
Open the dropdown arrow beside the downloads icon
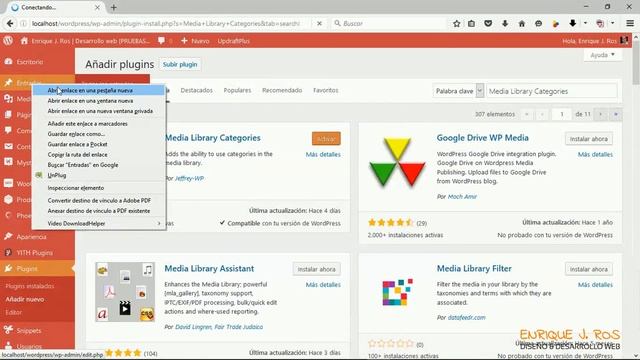(585, 24)
